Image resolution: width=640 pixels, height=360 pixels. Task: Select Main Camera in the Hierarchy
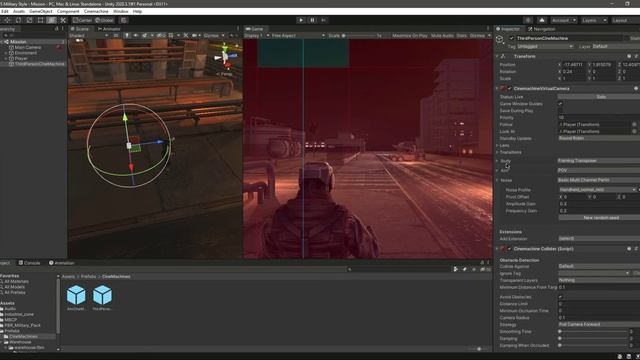(28, 47)
